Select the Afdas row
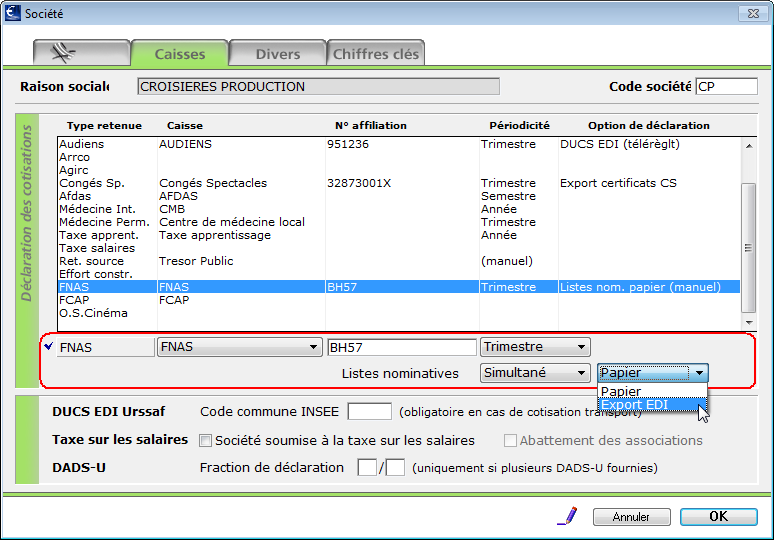Screen dimensions: 774x540 [399, 196]
